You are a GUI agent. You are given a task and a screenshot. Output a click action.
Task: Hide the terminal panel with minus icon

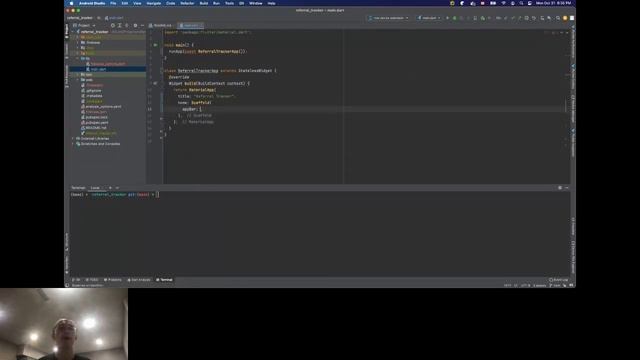[567, 188]
